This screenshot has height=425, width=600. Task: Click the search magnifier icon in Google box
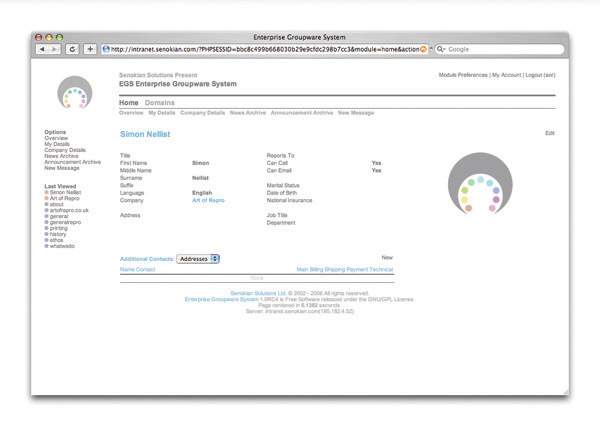441,49
